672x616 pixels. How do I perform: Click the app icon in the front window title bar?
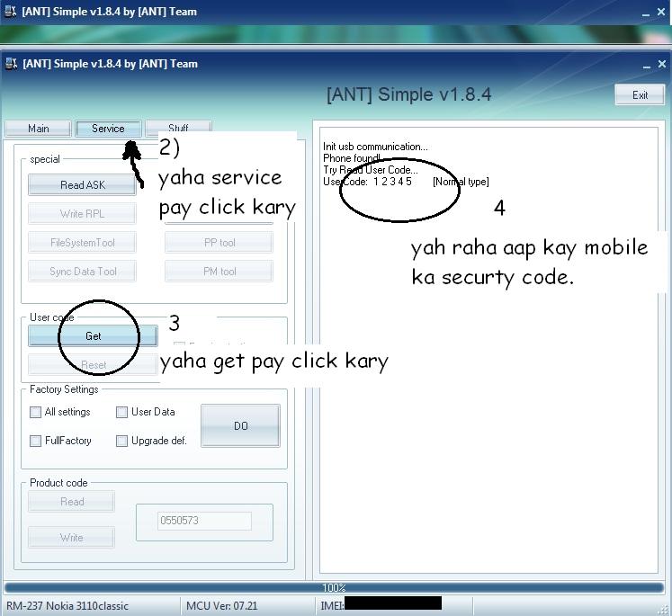click(11, 64)
